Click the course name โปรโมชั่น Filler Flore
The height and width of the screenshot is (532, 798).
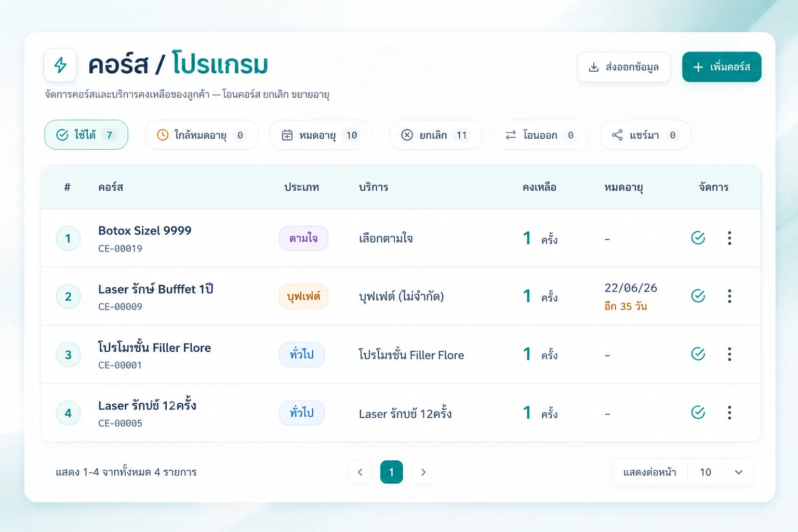(154, 347)
